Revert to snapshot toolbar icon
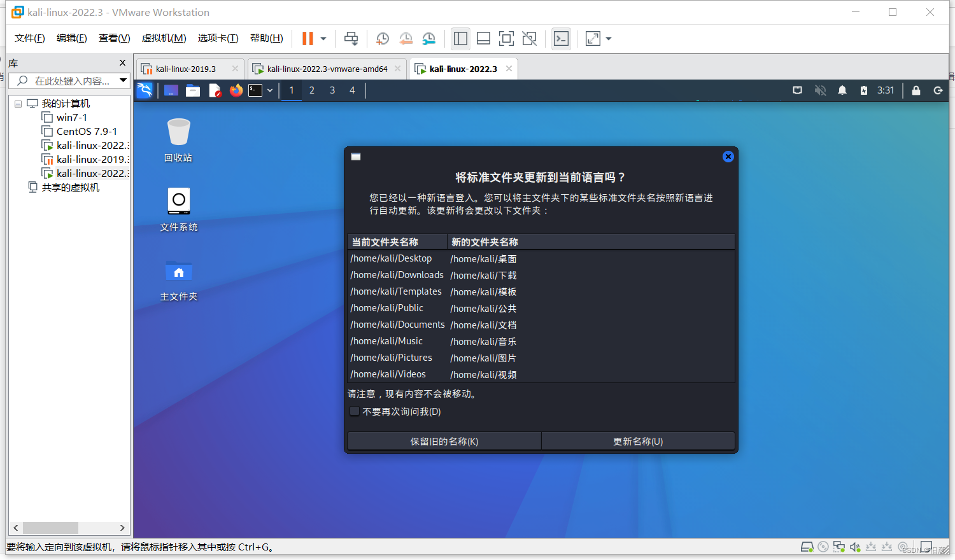 [406, 39]
